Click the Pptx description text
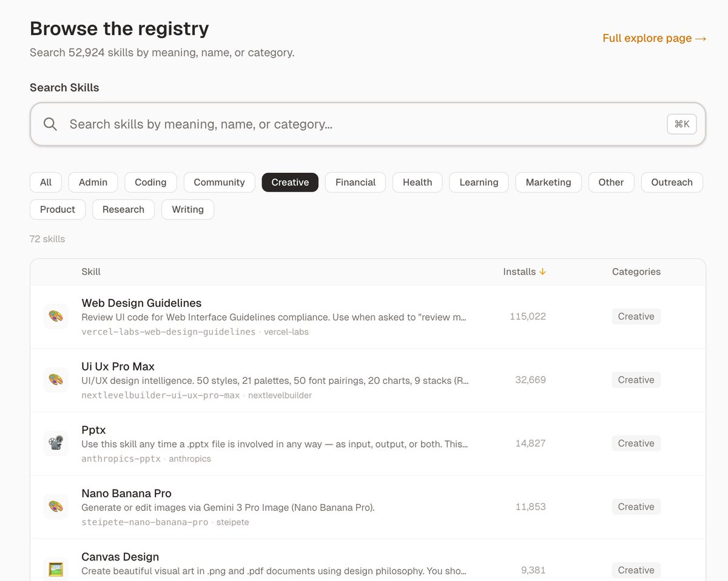Image resolution: width=728 pixels, height=581 pixels. tap(275, 444)
